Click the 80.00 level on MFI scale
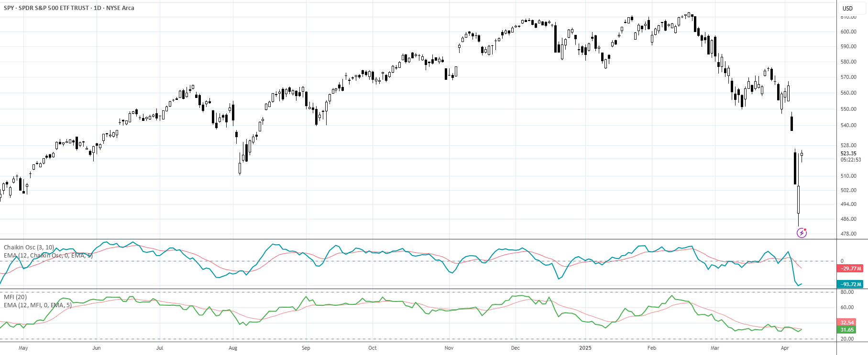Viewport: 868px width, 355px height. pos(847,292)
